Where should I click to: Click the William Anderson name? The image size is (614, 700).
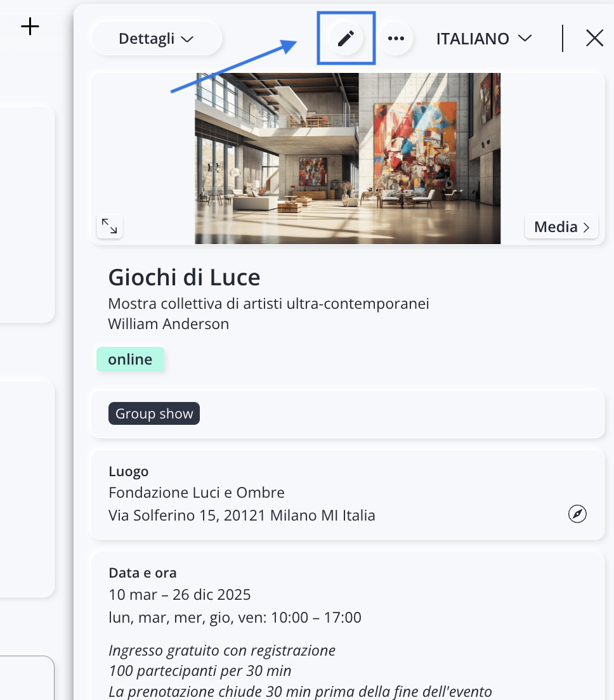coord(168,324)
